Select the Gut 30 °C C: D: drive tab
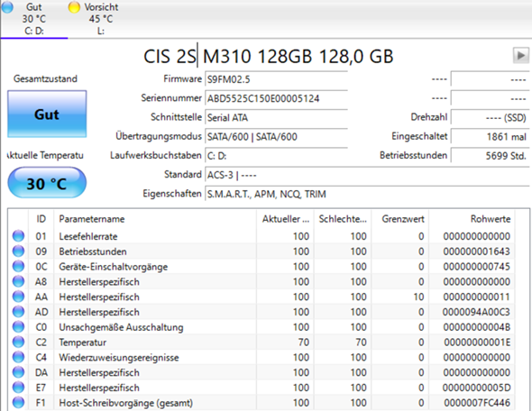Image resolution: width=532 pixels, height=411 pixels. pyautogui.click(x=34, y=19)
